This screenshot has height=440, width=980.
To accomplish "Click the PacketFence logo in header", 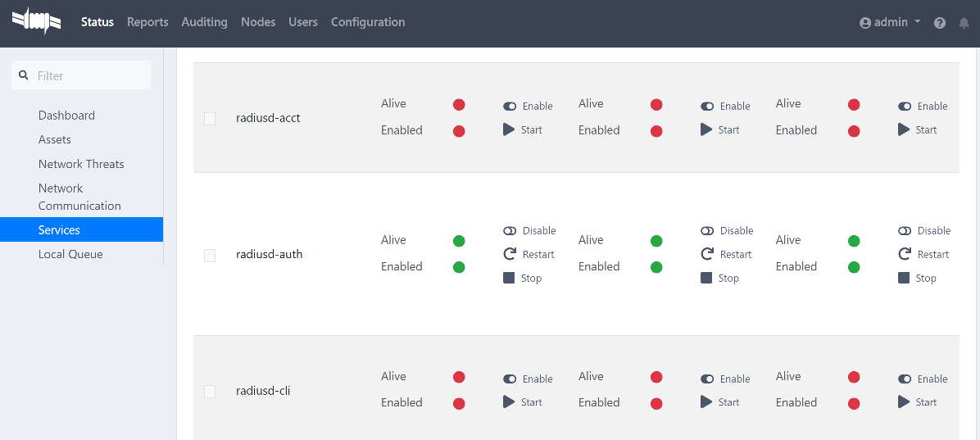I will 37,22.
